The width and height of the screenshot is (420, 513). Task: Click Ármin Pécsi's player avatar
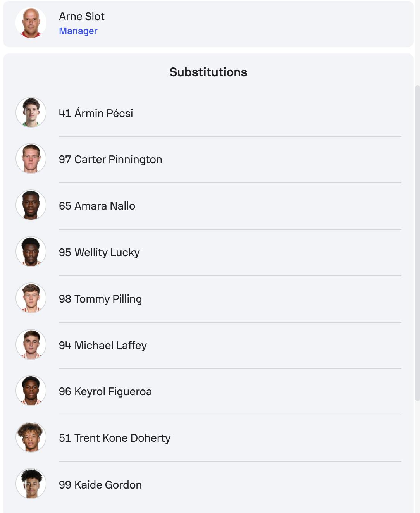31,112
